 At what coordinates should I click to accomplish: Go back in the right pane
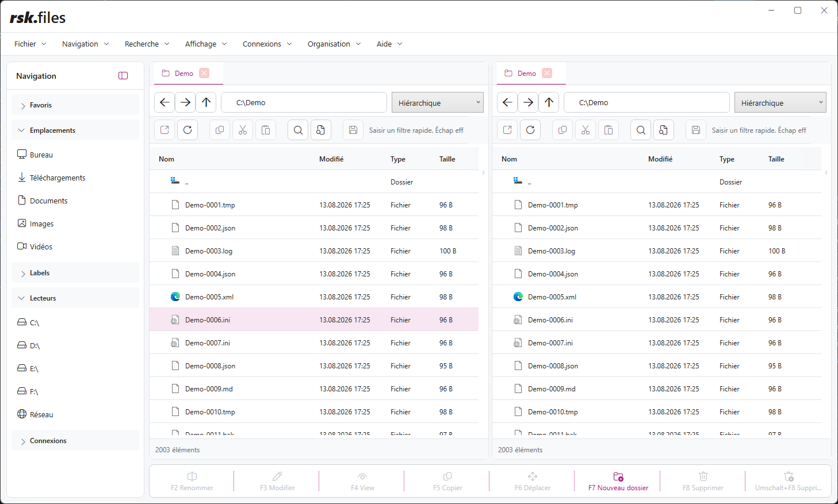pyautogui.click(x=507, y=102)
